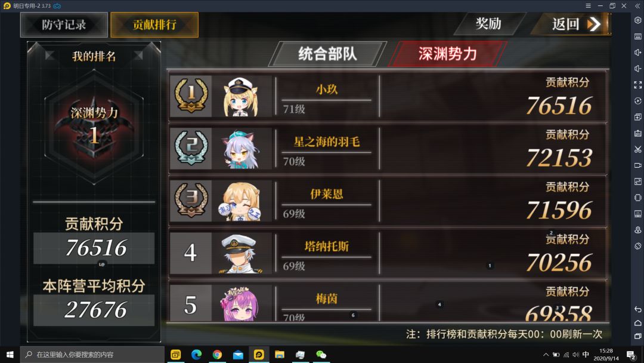
Task: Select the 深渊势力 faction tab
Action: pyautogui.click(x=447, y=54)
